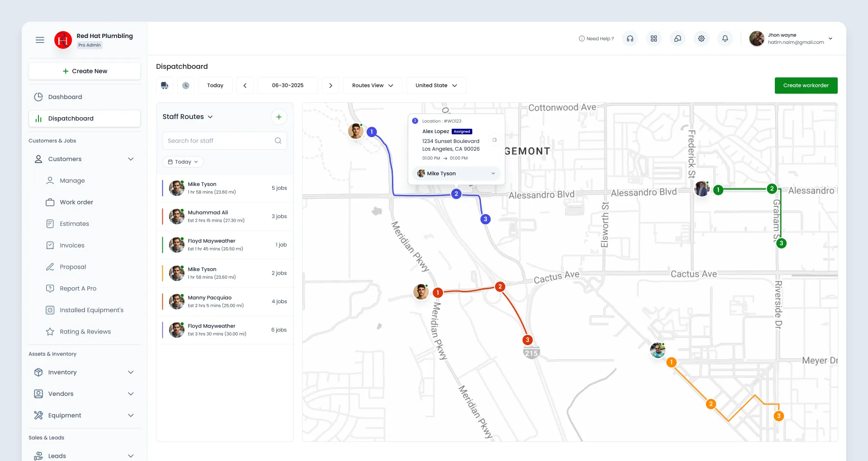The width and height of the screenshot is (868, 461).
Task: Open the apps grid icon
Action: tap(654, 38)
